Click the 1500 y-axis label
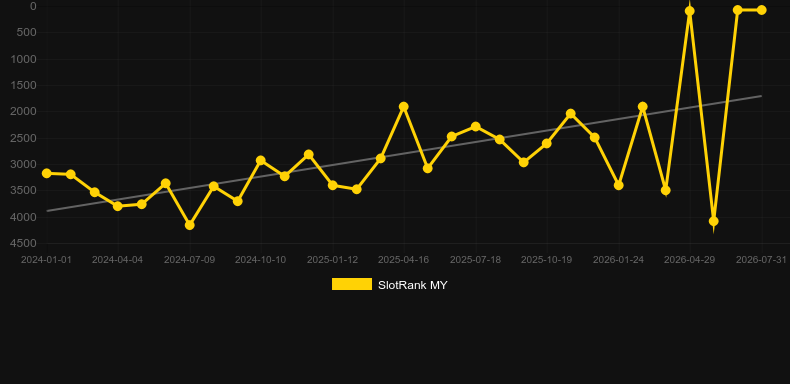 24,85
